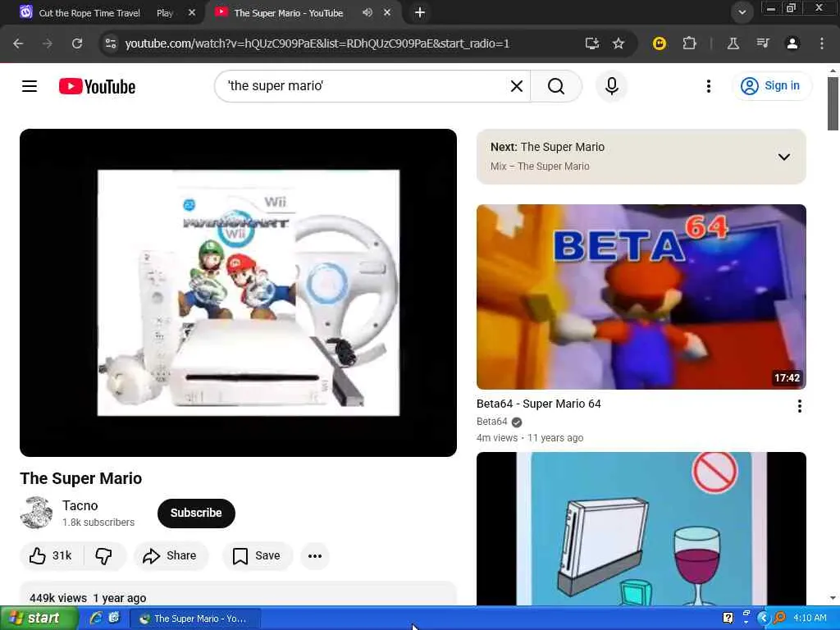Go forward in browser history
This screenshot has width=840, height=630.
[x=48, y=43]
